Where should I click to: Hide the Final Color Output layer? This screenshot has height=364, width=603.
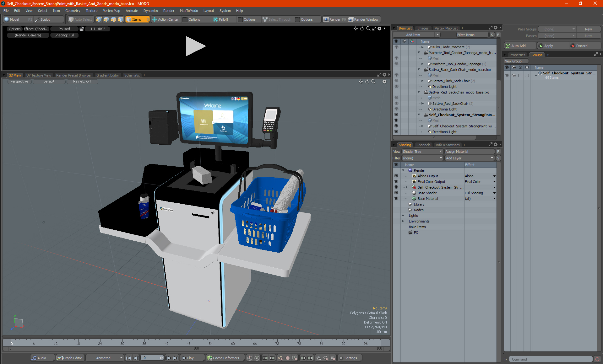[x=396, y=182]
